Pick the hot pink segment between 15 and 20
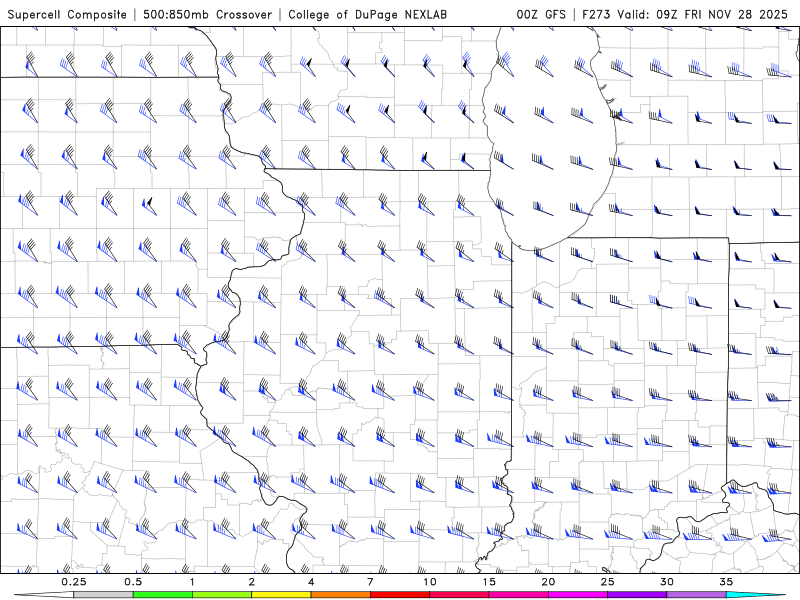This screenshot has height=600, width=800. 518,595
